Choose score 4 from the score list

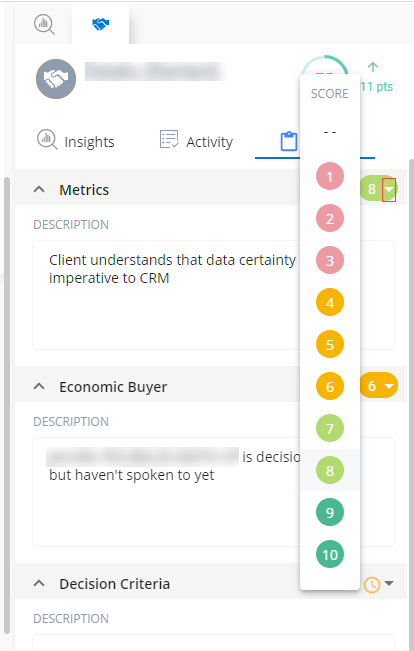click(330, 302)
